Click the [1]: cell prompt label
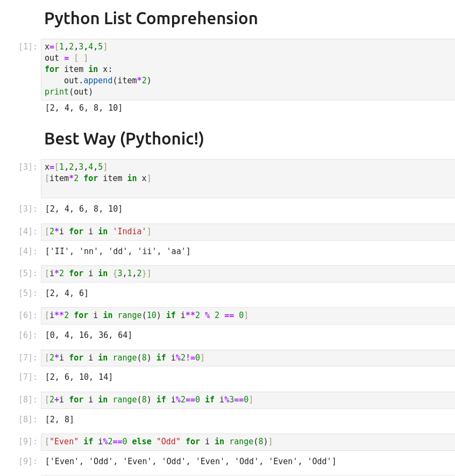Screen dimensions: 455x476 pyautogui.click(x=28, y=47)
